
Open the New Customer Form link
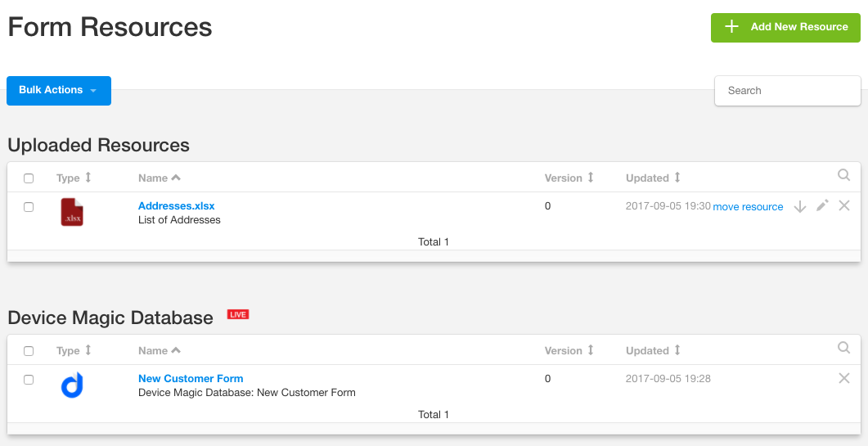coord(191,379)
